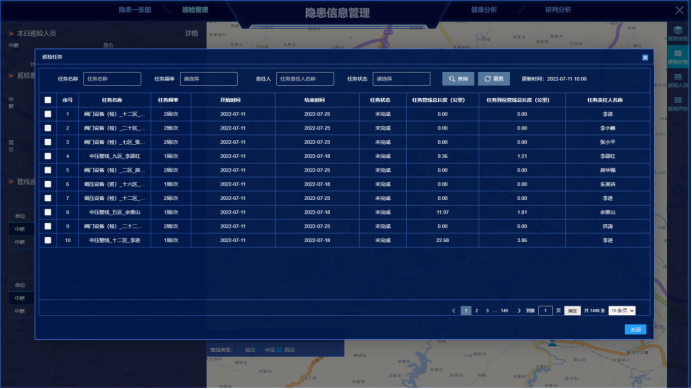Click the 确定 jump-to-page button

[x=572, y=311]
